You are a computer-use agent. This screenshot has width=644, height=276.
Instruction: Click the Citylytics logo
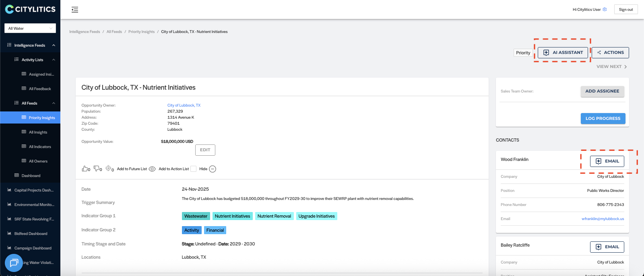coord(30,9)
